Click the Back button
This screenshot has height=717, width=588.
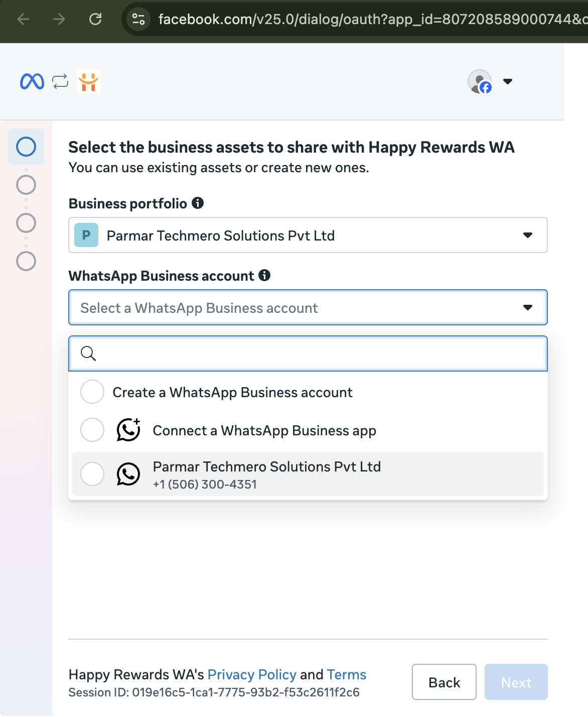(444, 682)
